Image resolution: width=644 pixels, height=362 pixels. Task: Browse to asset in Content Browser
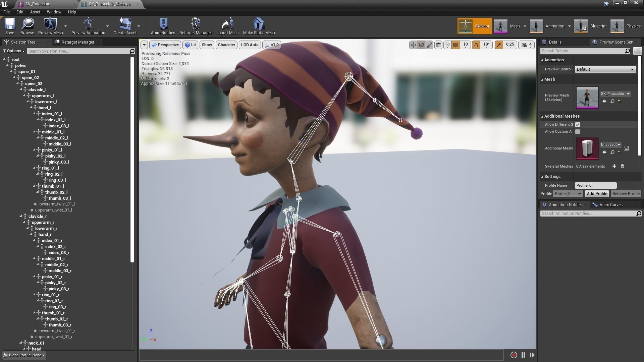tap(27, 26)
